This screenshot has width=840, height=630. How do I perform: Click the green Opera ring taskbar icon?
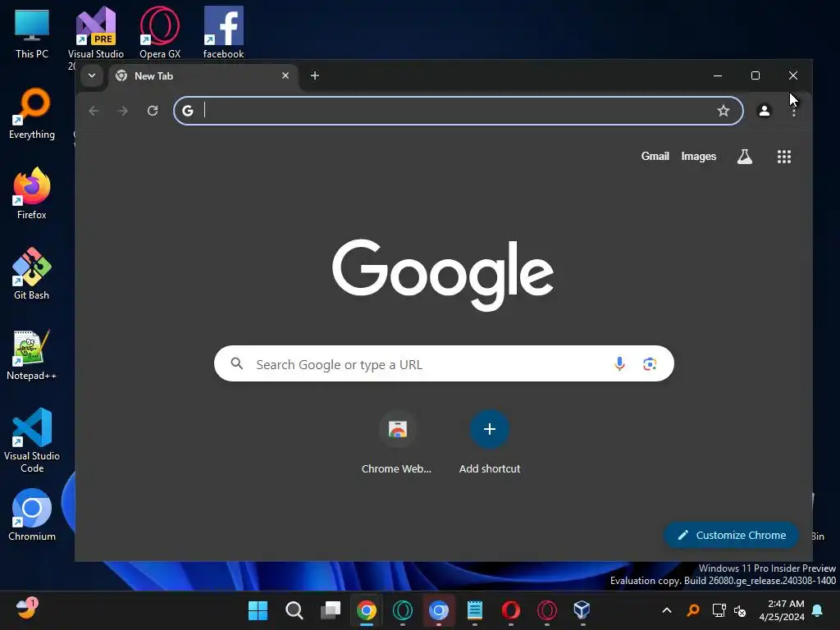coord(402,610)
